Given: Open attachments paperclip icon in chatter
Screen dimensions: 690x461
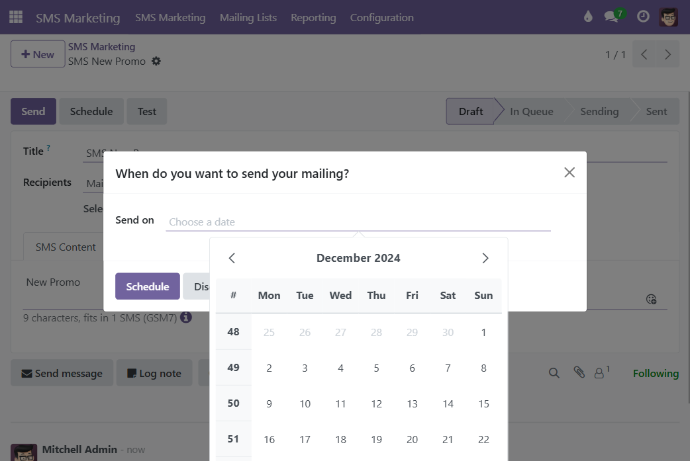Looking at the screenshot, I should point(579,373).
